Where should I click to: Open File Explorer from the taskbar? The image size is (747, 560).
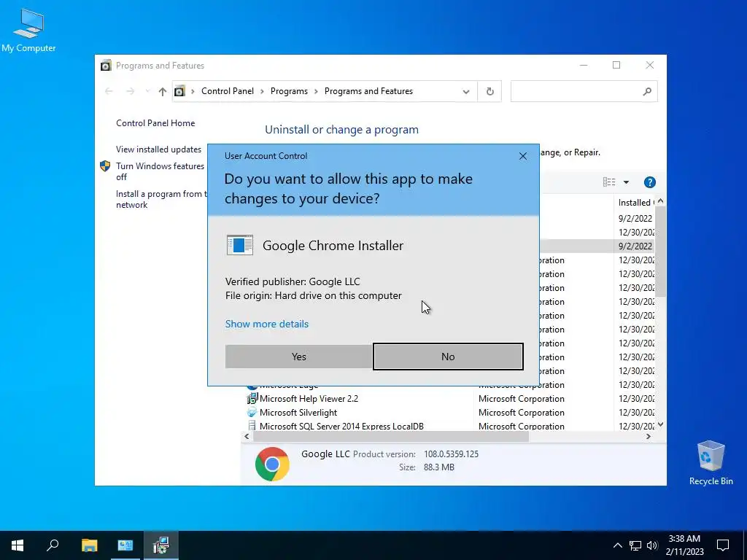[89, 545]
